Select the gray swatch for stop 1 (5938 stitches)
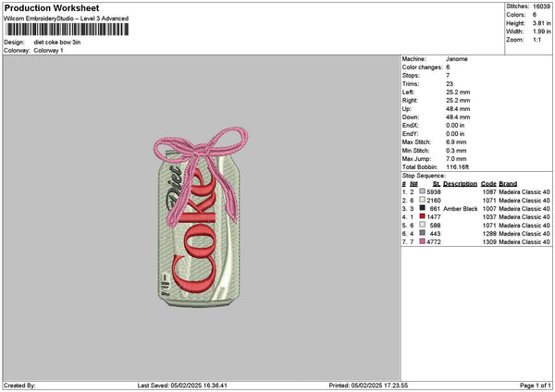Viewport: 555px width, 392px height. click(423, 191)
